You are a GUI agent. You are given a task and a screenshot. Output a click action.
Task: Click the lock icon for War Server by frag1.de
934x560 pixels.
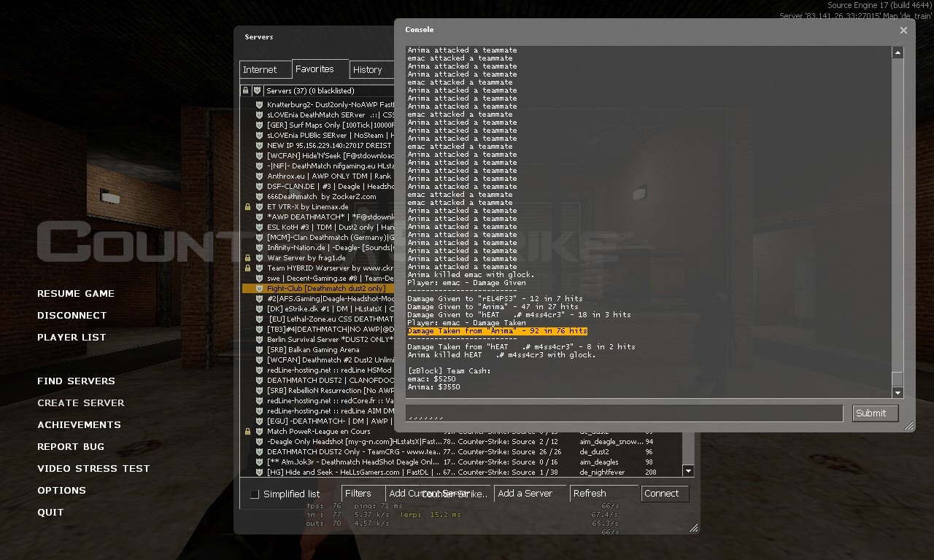pos(247,258)
